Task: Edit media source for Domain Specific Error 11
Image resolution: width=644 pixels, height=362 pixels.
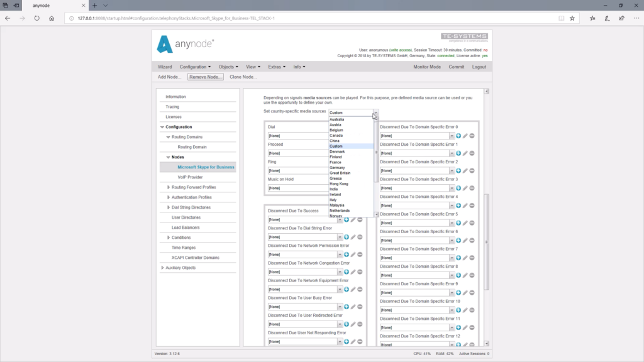Action: (x=465, y=327)
